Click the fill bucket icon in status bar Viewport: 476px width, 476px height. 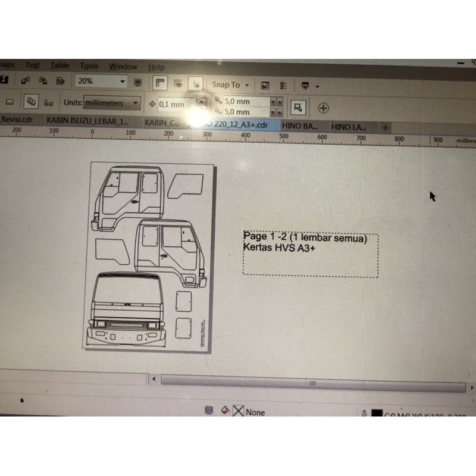pos(225,411)
